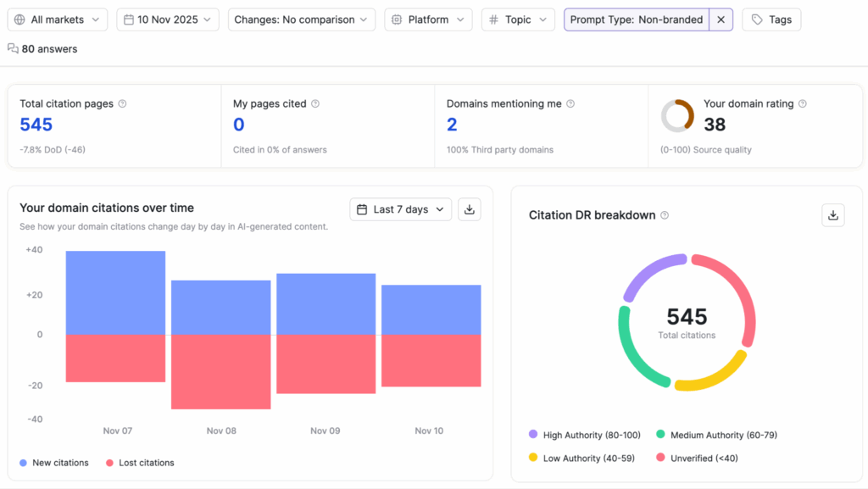Image resolution: width=868 pixels, height=489 pixels.
Task: Click info icon beside My pages cited
Action: (x=315, y=104)
